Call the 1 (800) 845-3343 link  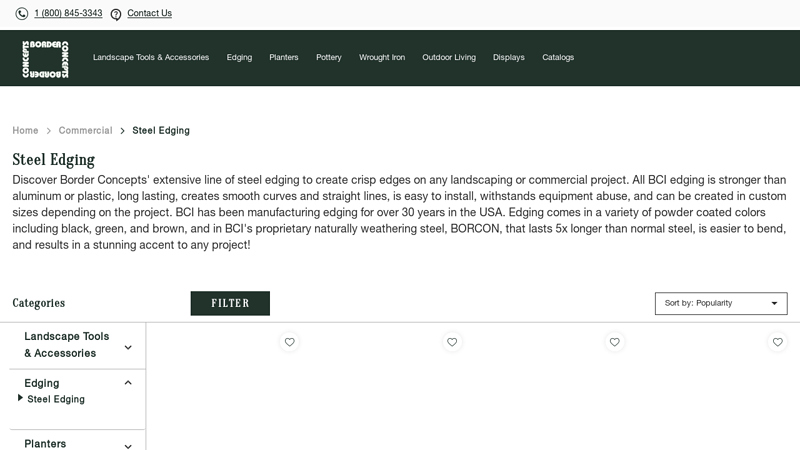(68, 14)
